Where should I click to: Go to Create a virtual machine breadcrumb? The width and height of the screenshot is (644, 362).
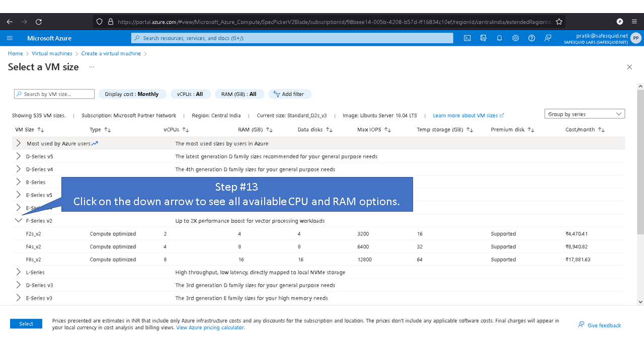tap(111, 53)
